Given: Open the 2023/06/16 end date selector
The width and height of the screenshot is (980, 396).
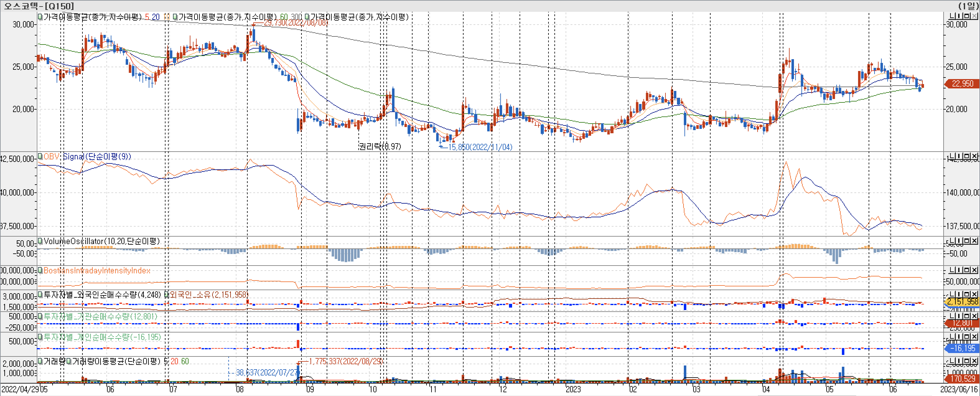Looking at the screenshot, I should click(959, 389).
